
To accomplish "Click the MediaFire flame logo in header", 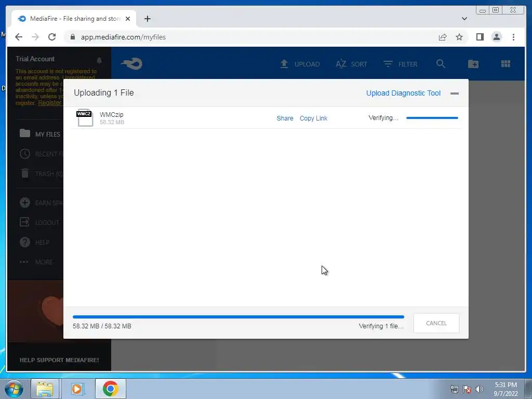I will coord(131,63).
